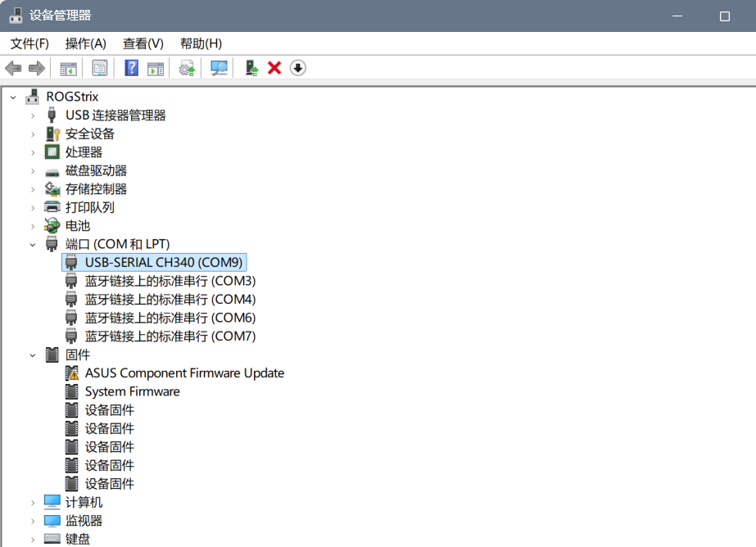Expand the 存储控制器 node
This screenshot has height=547, width=756.
click(33, 189)
